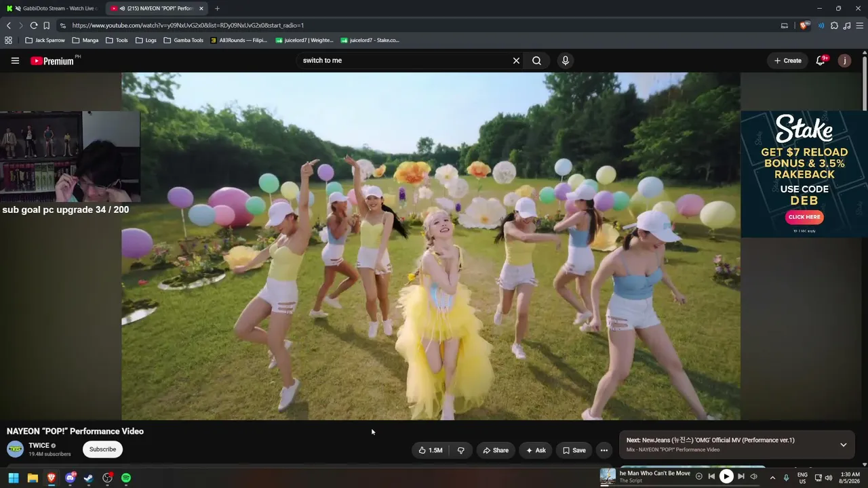Reload the current page
Screen dimensions: 868x488
tap(33, 26)
